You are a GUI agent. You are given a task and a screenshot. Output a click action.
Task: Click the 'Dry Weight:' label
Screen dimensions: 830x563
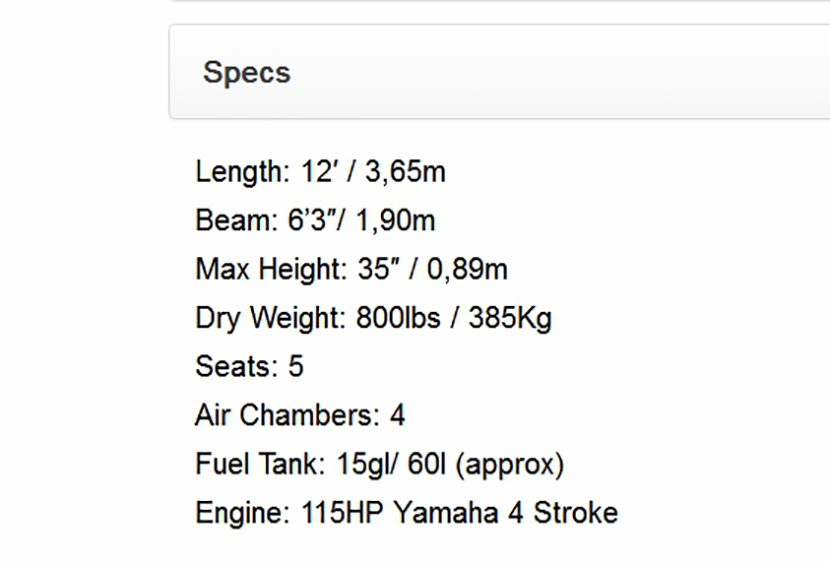tap(271, 318)
